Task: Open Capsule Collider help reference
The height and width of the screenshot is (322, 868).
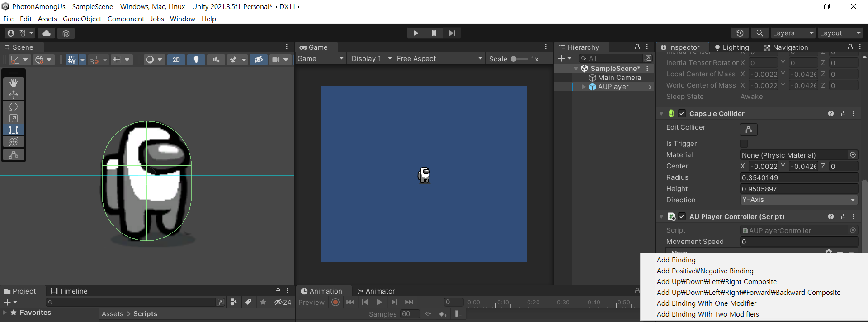Action: (x=831, y=114)
